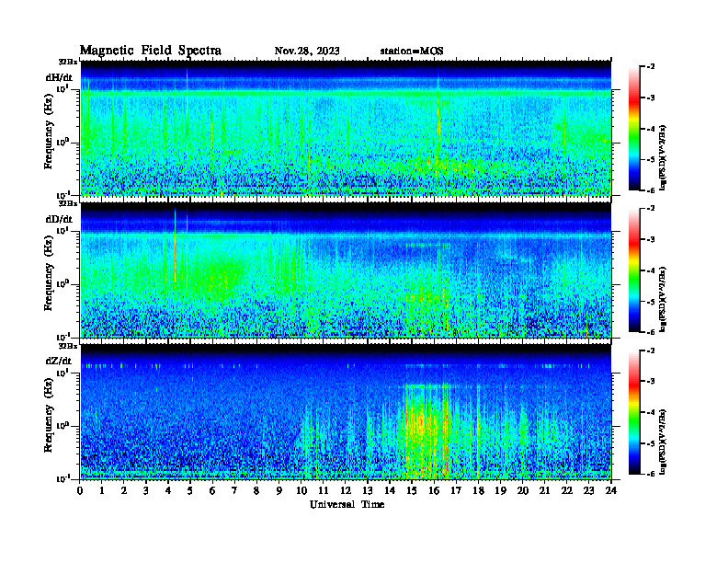
Task: Click hour 7 on the Universal Time axis
Action: coord(235,491)
